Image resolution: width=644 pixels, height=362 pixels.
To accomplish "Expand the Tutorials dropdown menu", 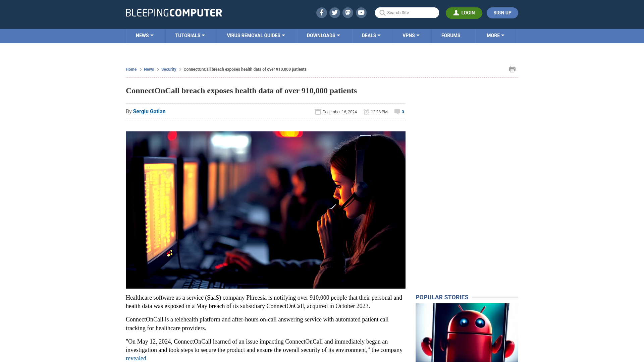I will 190,36.
